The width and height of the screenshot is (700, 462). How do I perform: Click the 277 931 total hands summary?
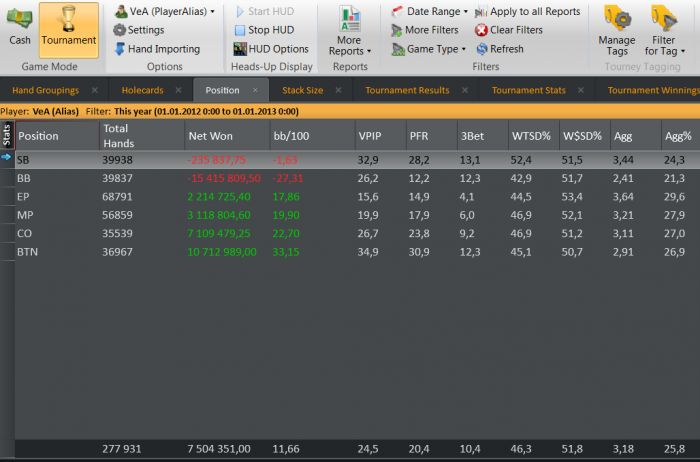coord(121,449)
